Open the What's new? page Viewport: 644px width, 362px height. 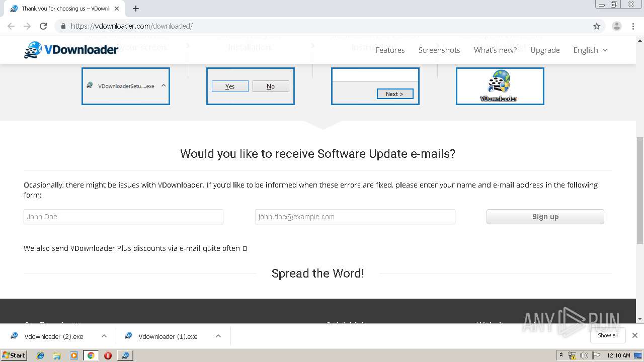[x=495, y=50]
